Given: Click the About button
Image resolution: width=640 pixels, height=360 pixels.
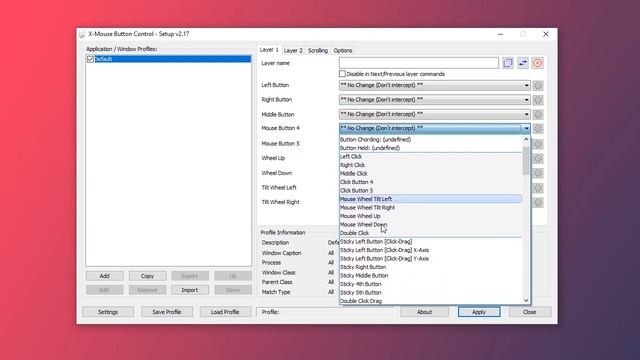Looking at the screenshot, I should [x=424, y=312].
